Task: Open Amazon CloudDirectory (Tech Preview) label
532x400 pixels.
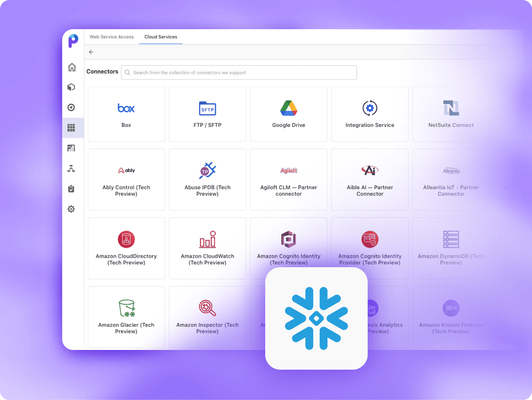Action: click(x=126, y=259)
